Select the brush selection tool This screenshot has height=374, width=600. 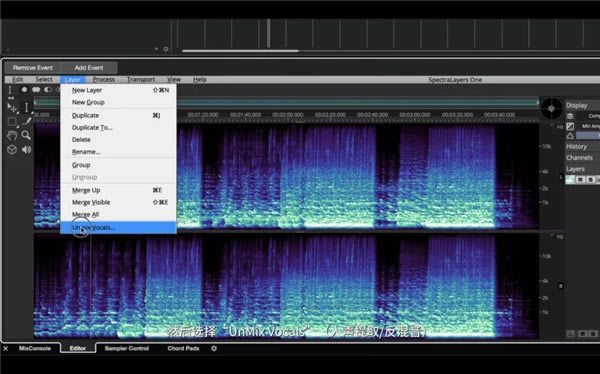click(x=26, y=122)
